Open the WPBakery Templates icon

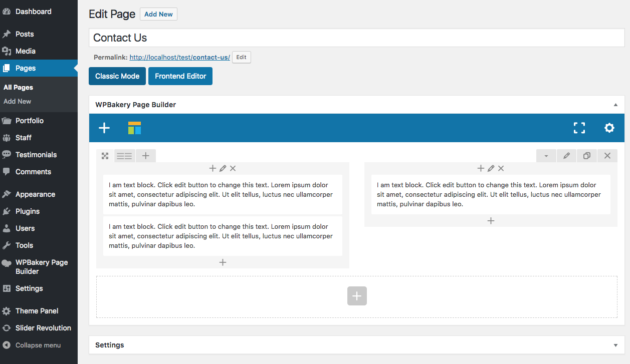[x=134, y=128]
